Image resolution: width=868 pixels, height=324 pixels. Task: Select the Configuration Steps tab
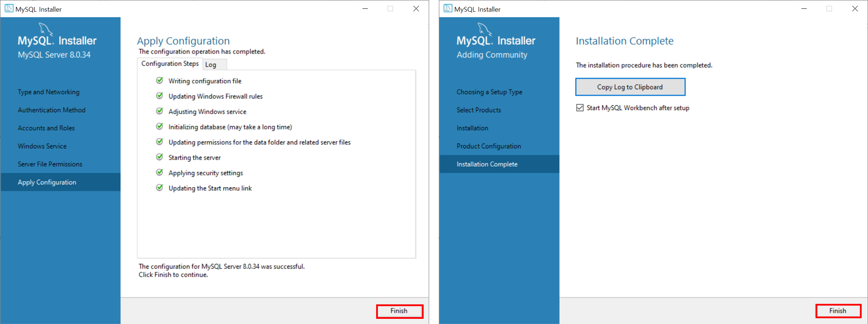(170, 64)
